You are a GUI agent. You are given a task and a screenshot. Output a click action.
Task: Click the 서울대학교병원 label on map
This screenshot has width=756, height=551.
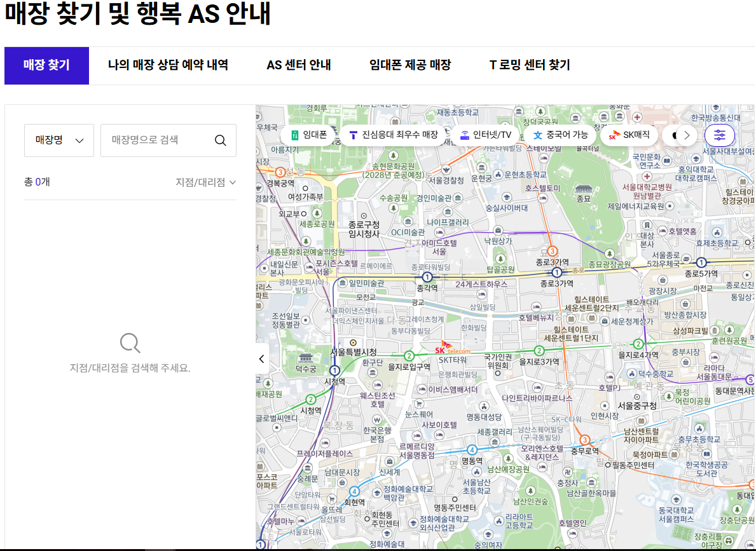pyautogui.click(x=647, y=191)
